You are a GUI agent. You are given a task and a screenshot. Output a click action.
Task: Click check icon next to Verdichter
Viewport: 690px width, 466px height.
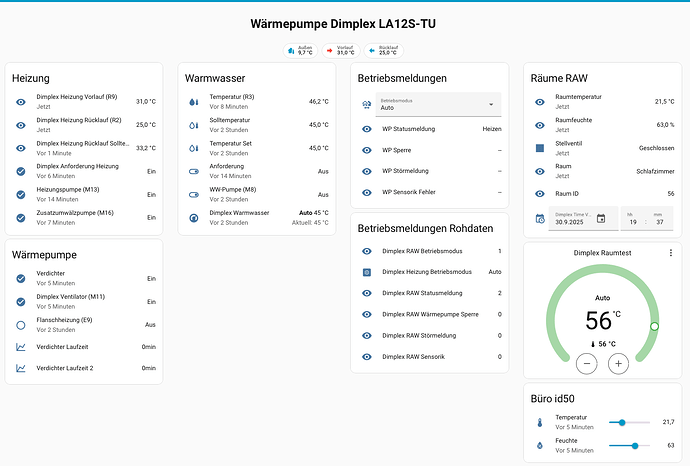point(21,279)
